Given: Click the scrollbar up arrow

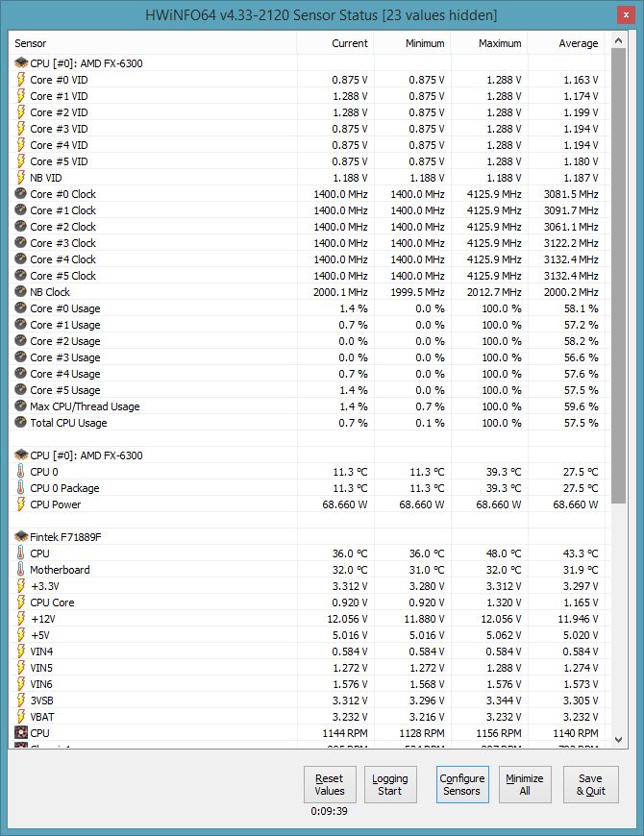Looking at the screenshot, I should (618, 40).
